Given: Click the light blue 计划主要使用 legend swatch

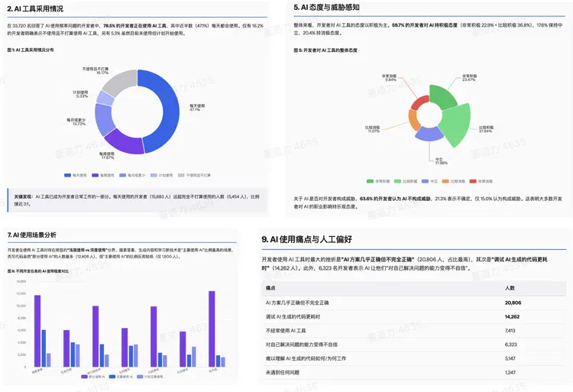Looking at the screenshot, I should click(140, 377).
